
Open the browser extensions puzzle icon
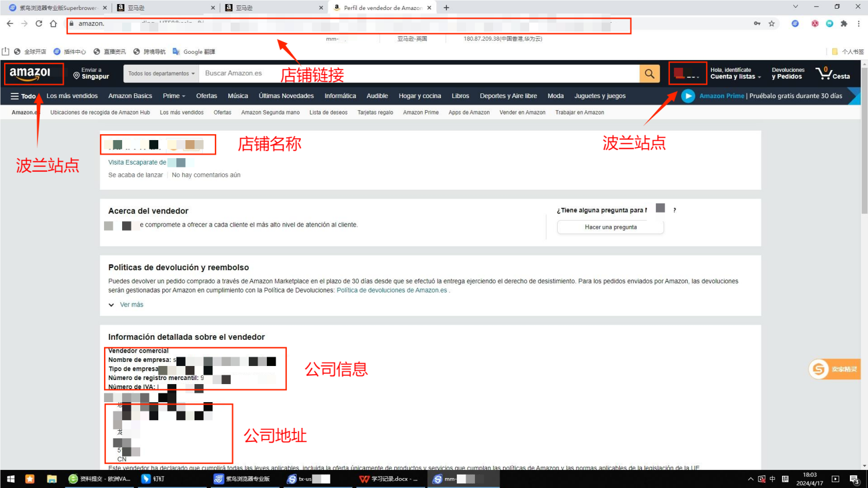point(843,24)
